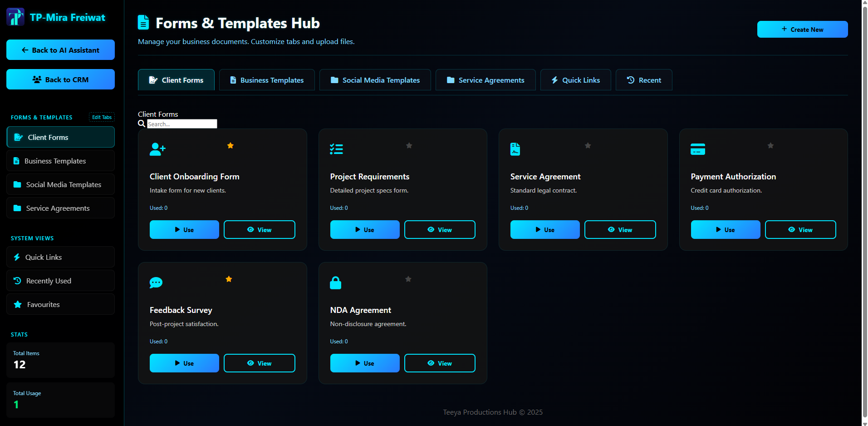
Task: Click the Edit Tabs link
Action: (101, 117)
